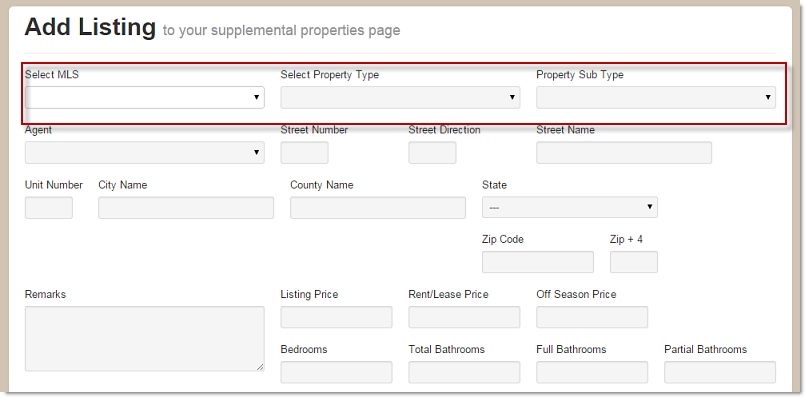Click the Zip Code field
Image resolution: width=806 pixels, height=398 pixels.
[x=538, y=262]
